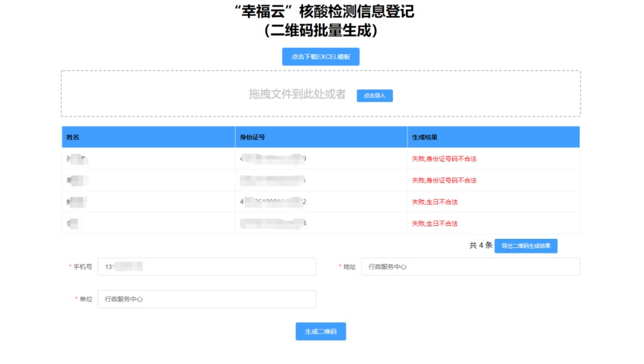Image resolution: width=644 pixels, height=364 pixels.
Task: Click into the 地址 address field
Action: point(470,267)
